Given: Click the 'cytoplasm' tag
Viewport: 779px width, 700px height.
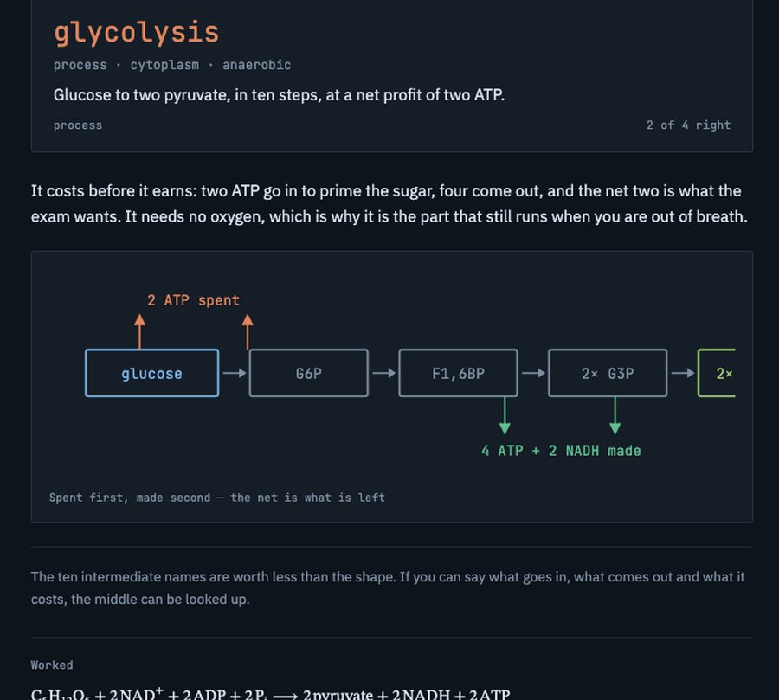Looking at the screenshot, I should pyautogui.click(x=164, y=65).
